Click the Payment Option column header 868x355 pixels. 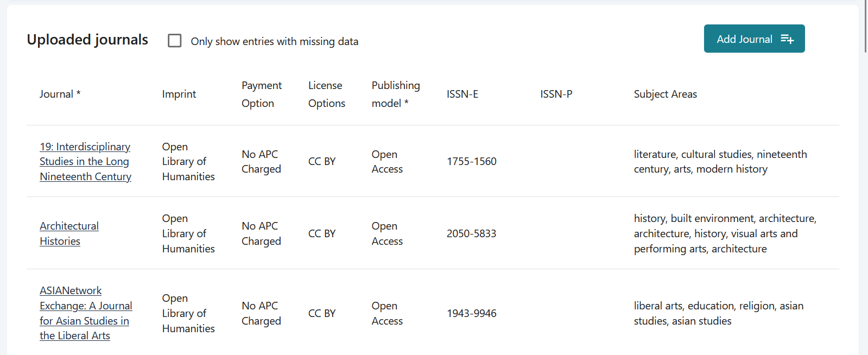click(262, 93)
